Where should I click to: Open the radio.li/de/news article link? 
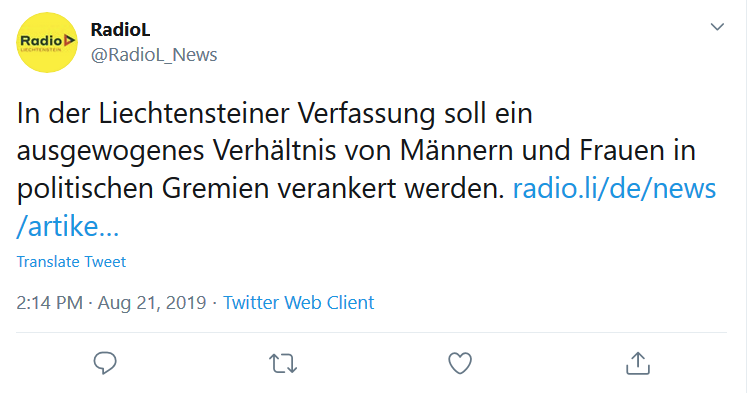614,188
